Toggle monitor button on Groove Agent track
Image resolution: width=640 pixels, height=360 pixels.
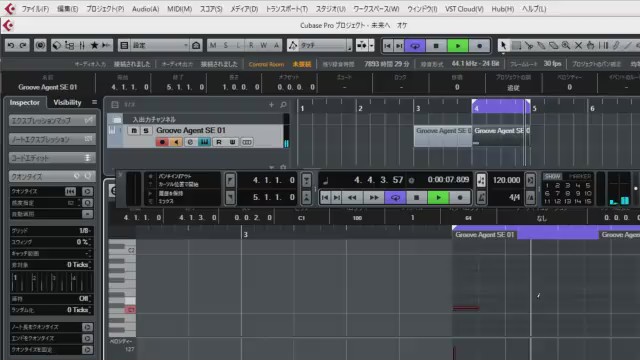pyautogui.click(x=176, y=142)
